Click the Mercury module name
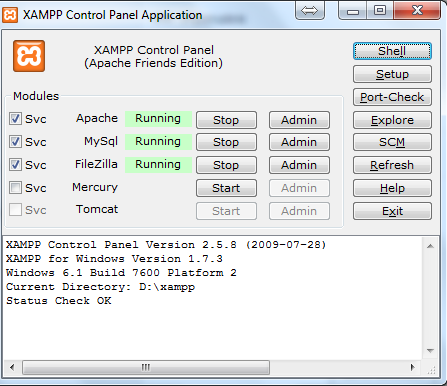The height and width of the screenshot is (386, 447). [95, 188]
